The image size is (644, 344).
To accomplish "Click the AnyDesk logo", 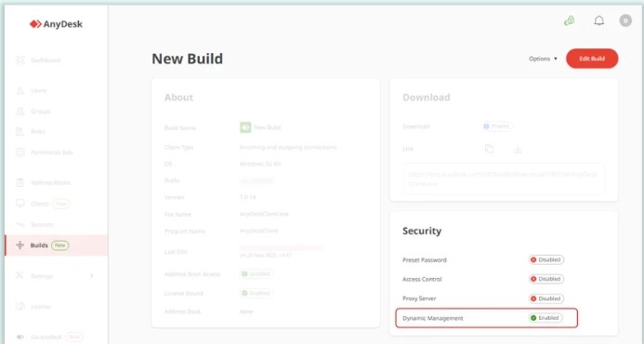I will [x=56, y=24].
